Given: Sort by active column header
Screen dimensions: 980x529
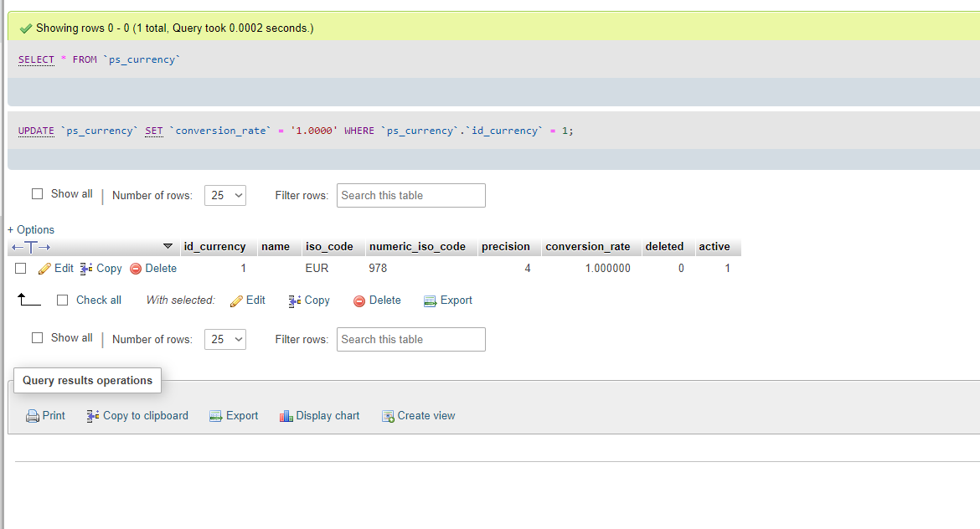Looking at the screenshot, I should [x=714, y=247].
